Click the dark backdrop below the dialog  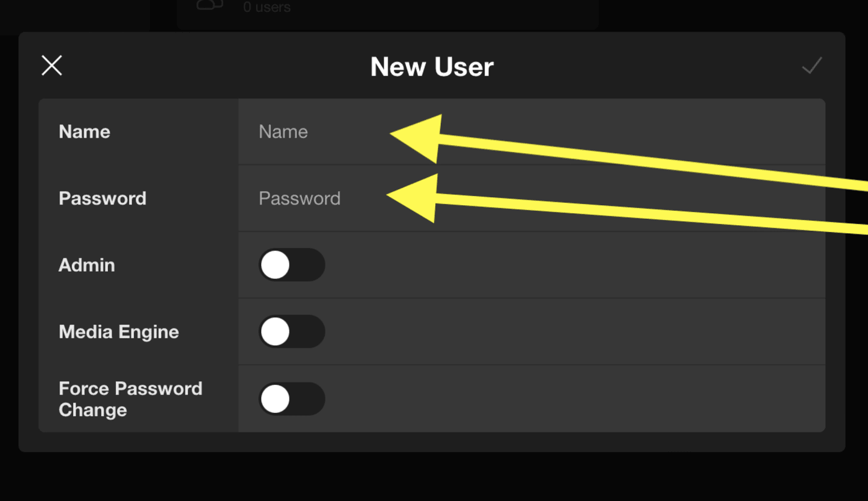[434, 477]
